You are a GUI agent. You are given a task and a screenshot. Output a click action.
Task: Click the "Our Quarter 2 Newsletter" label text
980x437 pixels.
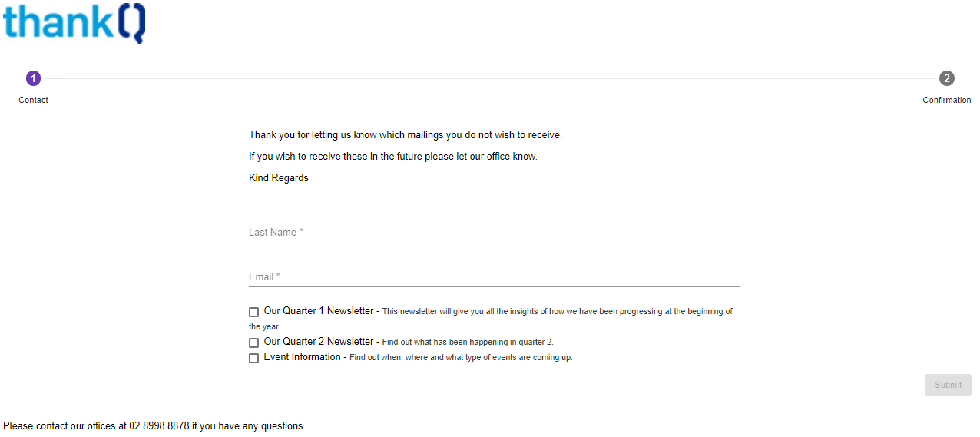pyautogui.click(x=318, y=342)
